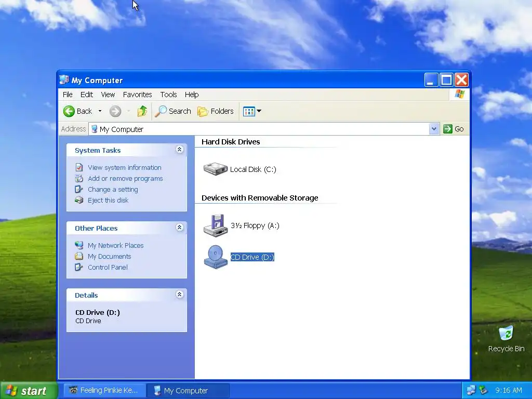
Task: Click Change a setting link
Action: click(x=113, y=189)
